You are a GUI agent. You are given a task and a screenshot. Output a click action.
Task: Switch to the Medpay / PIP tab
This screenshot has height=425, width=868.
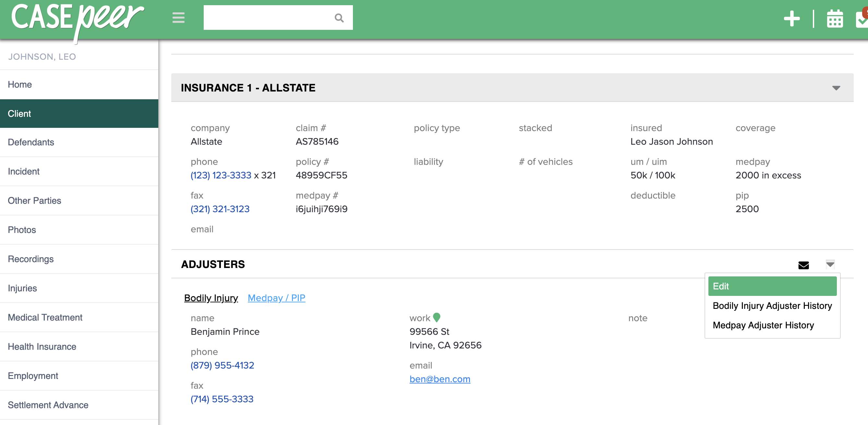point(276,298)
